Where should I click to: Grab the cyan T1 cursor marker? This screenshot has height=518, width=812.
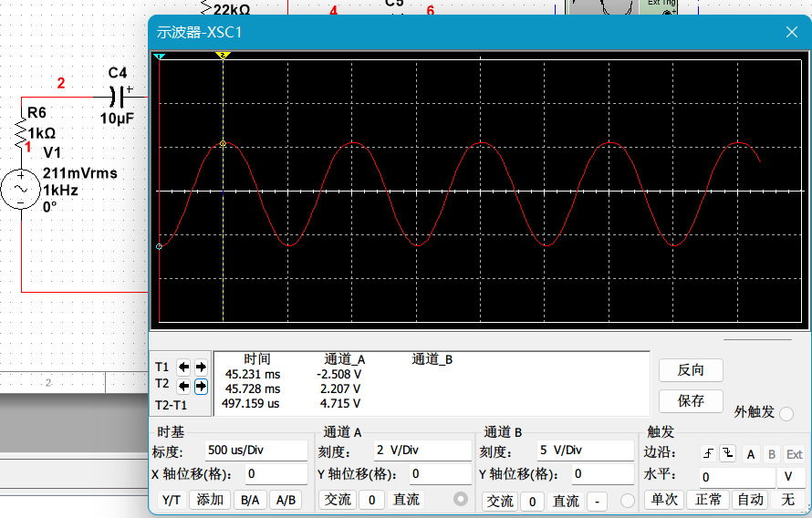coord(160,56)
